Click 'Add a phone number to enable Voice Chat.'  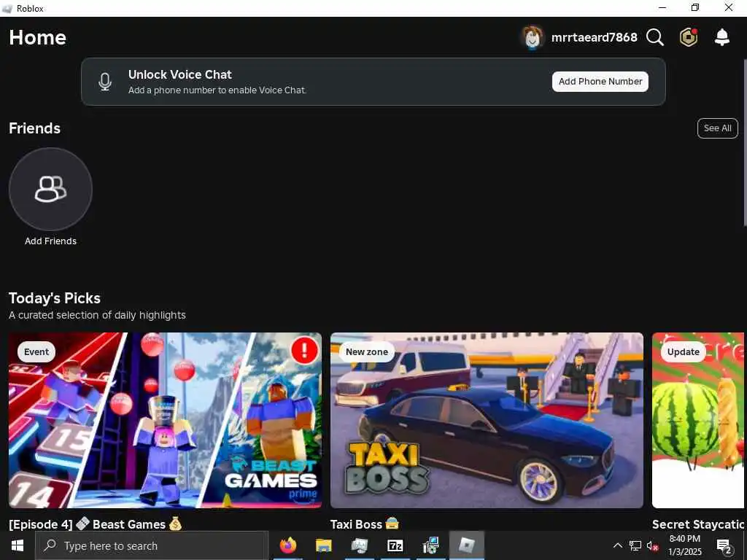(x=217, y=90)
